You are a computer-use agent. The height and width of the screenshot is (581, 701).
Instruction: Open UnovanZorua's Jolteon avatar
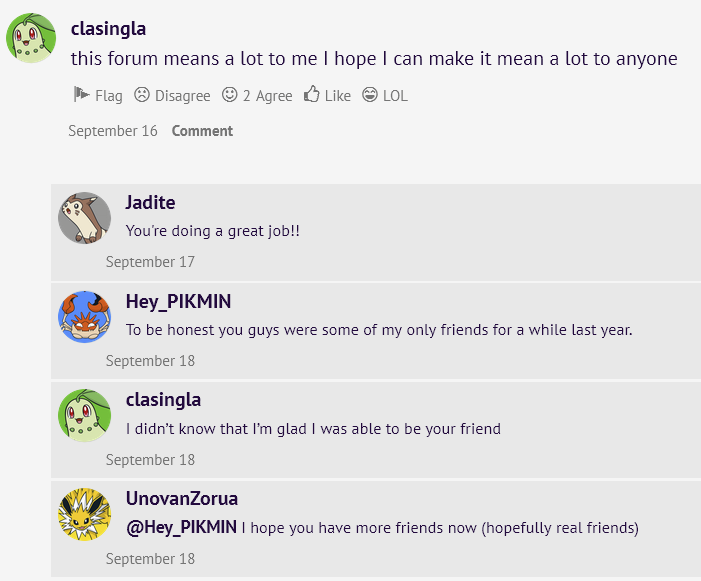point(84,514)
